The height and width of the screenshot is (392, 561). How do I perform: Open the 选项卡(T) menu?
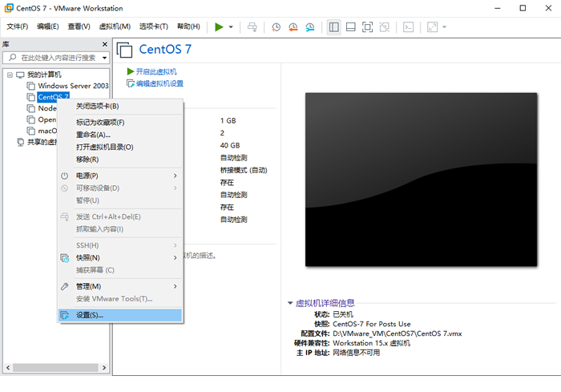click(154, 26)
